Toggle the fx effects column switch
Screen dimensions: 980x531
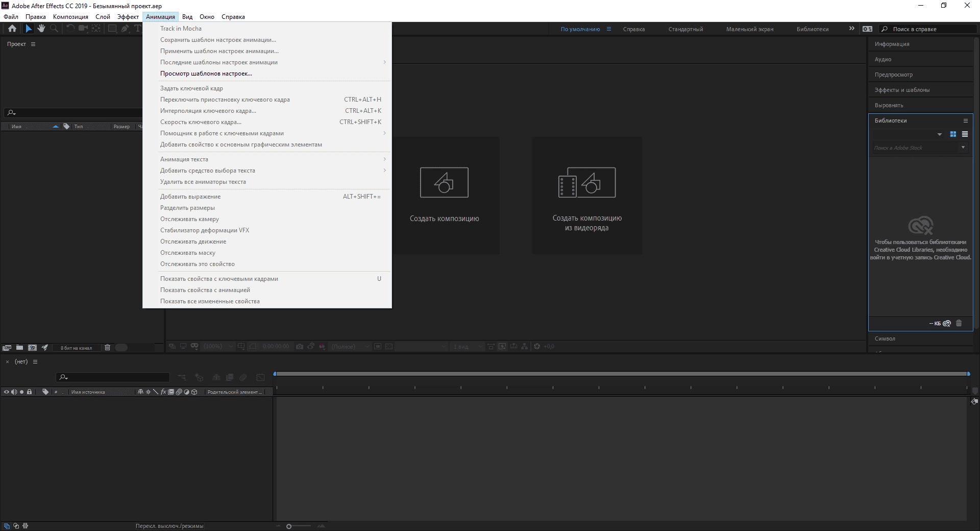(163, 392)
